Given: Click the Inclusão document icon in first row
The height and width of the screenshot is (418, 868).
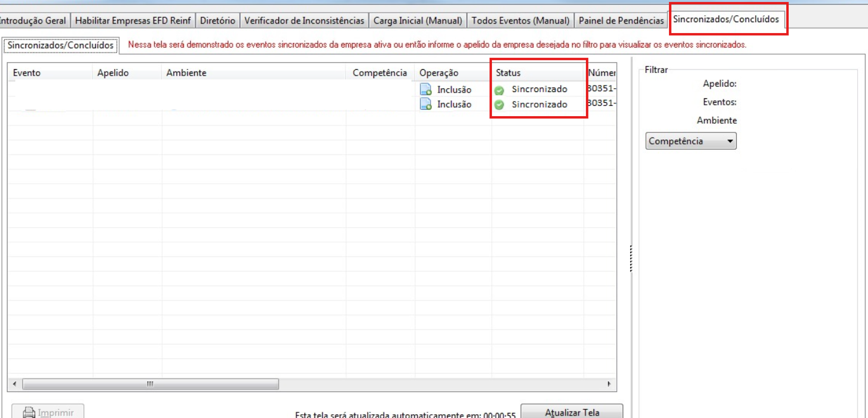Looking at the screenshot, I should click(x=426, y=89).
